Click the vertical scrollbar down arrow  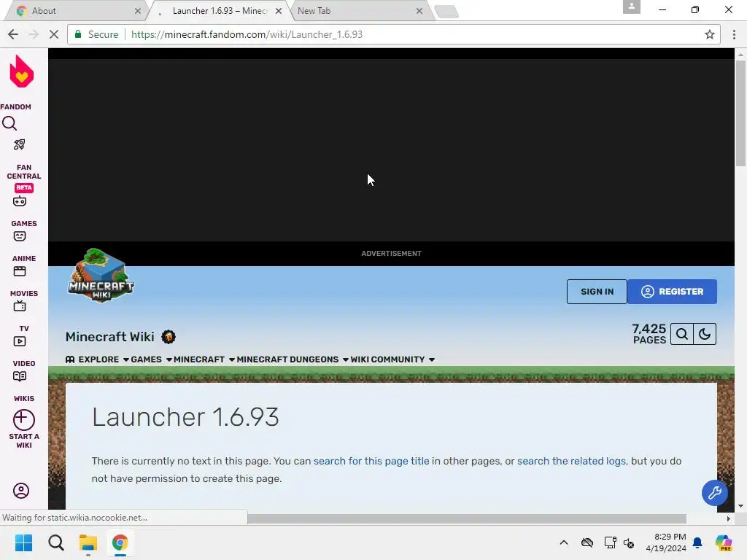[740, 506]
